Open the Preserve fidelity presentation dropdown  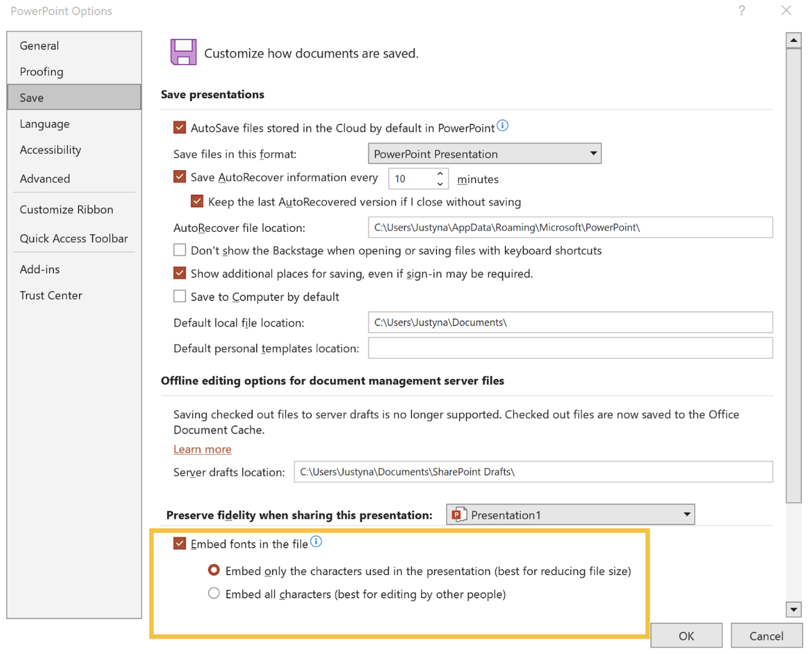coord(687,514)
